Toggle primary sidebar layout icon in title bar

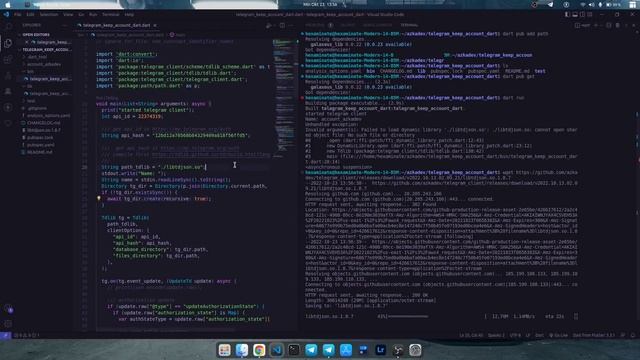click(567, 14)
